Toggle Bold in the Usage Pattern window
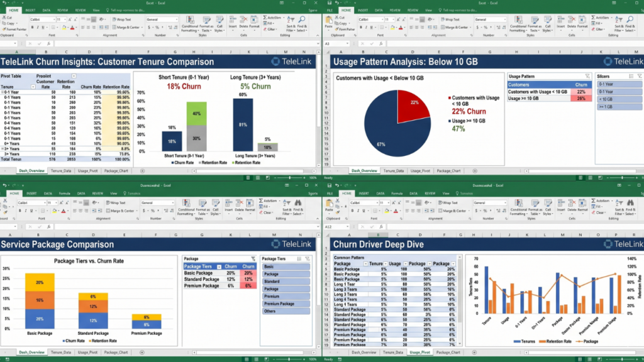Viewport: 644px width, 362px height. coord(360,28)
